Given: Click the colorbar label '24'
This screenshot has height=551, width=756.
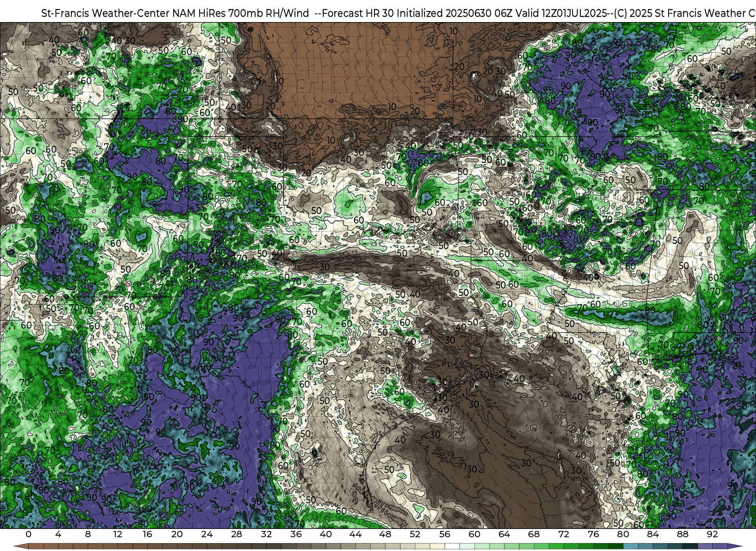Looking at the screenshot, I should point(207,534).
